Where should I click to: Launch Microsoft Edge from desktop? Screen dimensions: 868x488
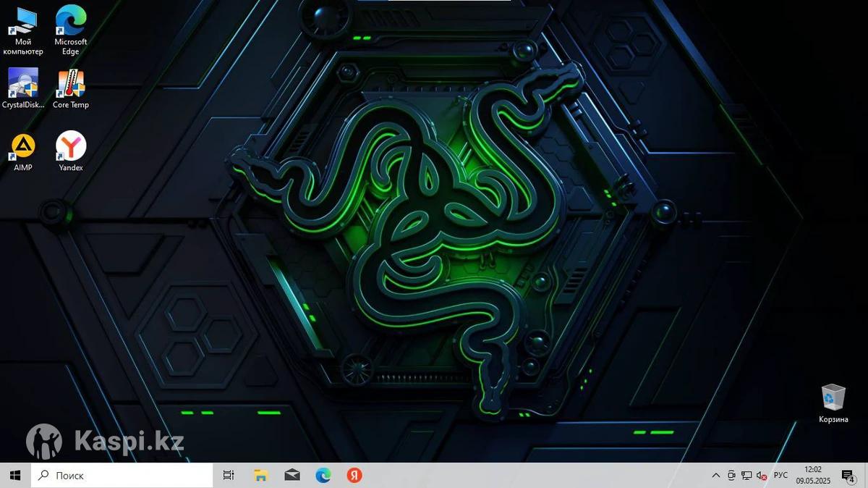70,30
